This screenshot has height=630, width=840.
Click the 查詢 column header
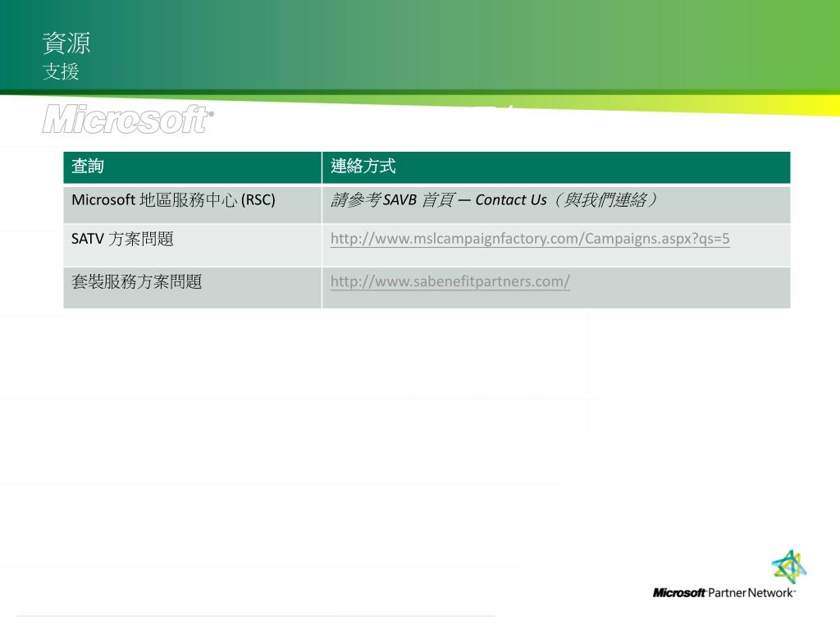(x=192, y=167)
